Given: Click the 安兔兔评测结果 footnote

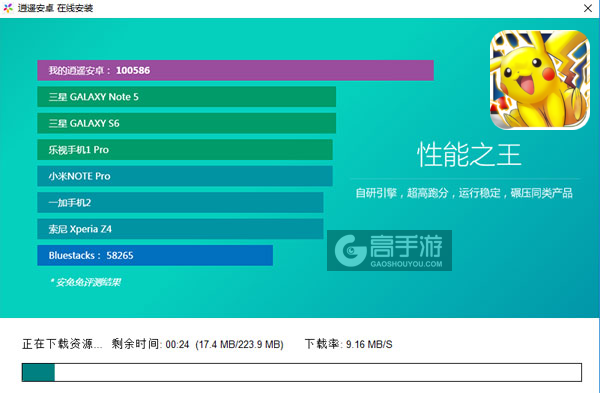Looking at the screenshot, I should pyautogui.click(x=85, y=282).
